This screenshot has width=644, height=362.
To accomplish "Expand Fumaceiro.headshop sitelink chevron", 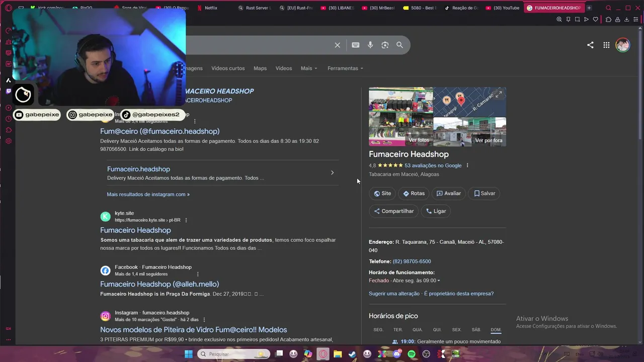I will (332, 172).
